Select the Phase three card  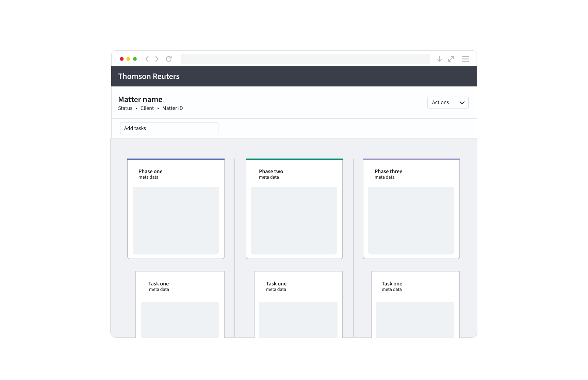point(411,209)
